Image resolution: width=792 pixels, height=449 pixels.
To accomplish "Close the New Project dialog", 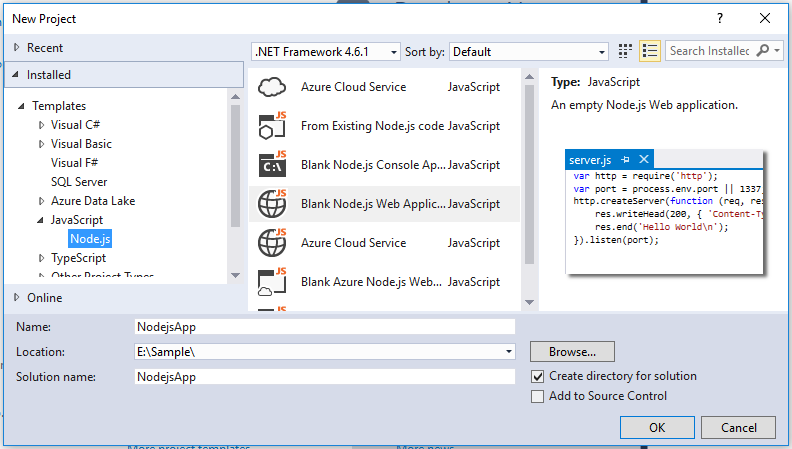I will tap(765, 18).
